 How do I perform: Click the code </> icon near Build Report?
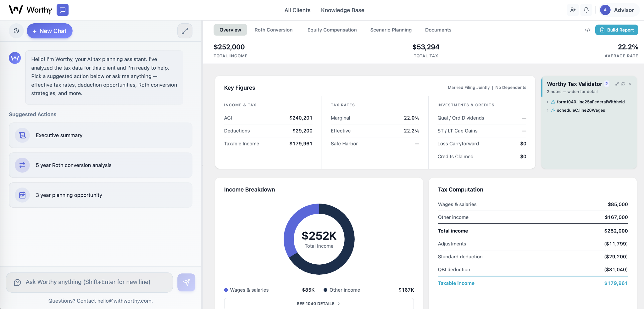coord(588,30)
